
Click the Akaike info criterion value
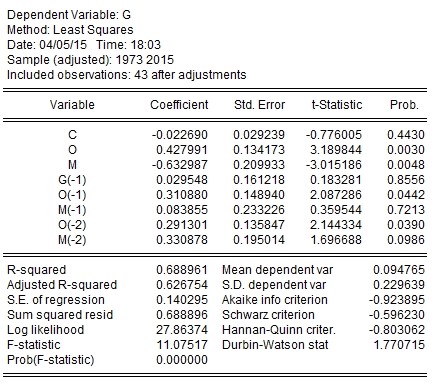coord(397,300)
